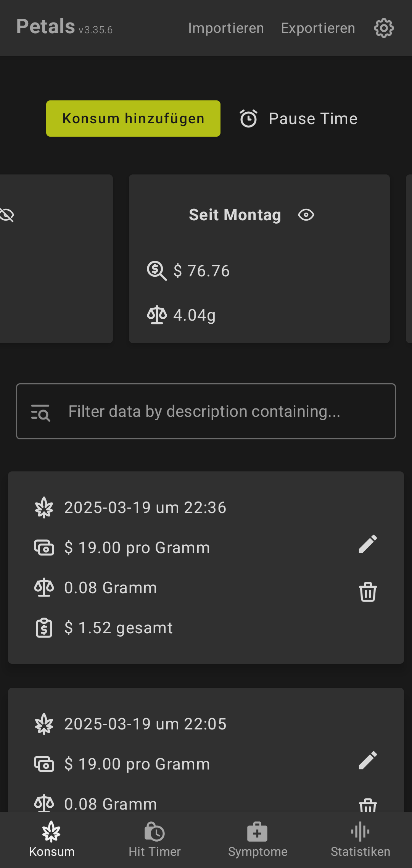Click the Pause Time label
Screen dimensions: 412x868
[313, 119]
